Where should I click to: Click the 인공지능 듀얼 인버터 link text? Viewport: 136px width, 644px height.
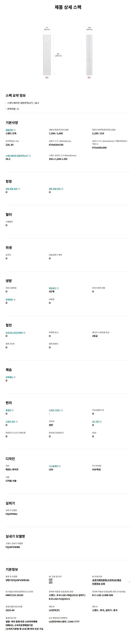click(14, 333)
